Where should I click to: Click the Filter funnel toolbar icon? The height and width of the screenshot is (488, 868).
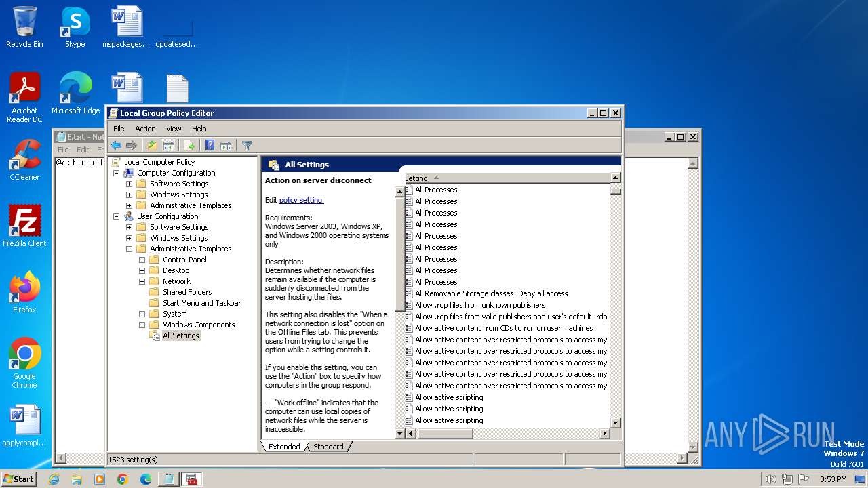point(247,145)
